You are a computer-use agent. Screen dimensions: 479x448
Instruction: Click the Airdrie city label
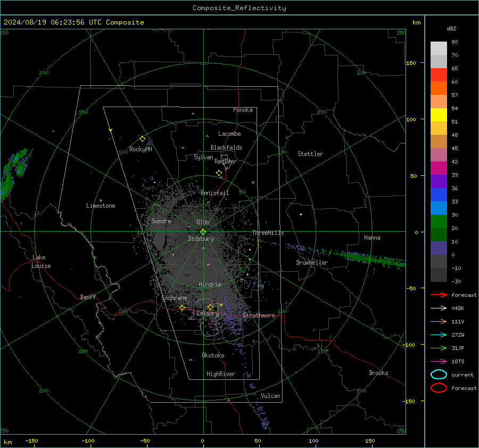pyautogui.click(x=210, y=284)
